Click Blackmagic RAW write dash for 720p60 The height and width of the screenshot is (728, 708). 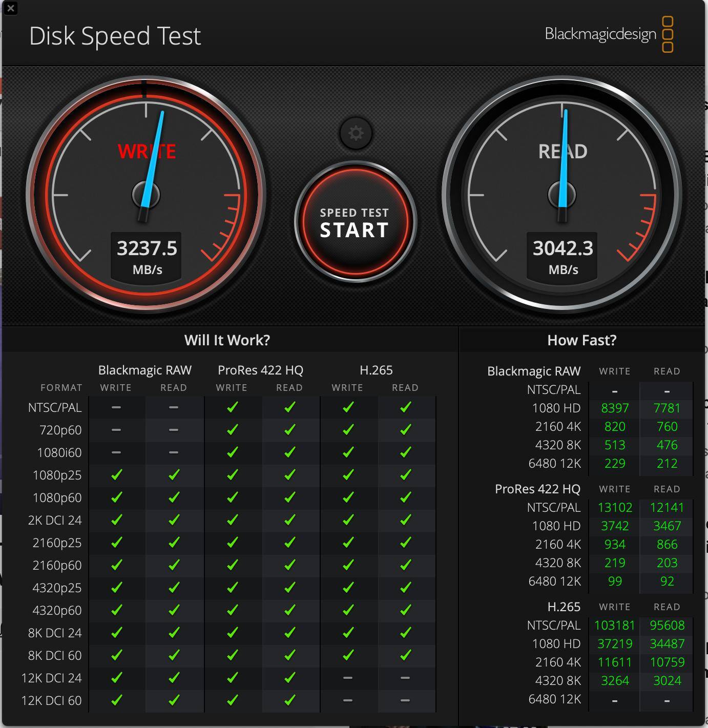pos(116,430)
